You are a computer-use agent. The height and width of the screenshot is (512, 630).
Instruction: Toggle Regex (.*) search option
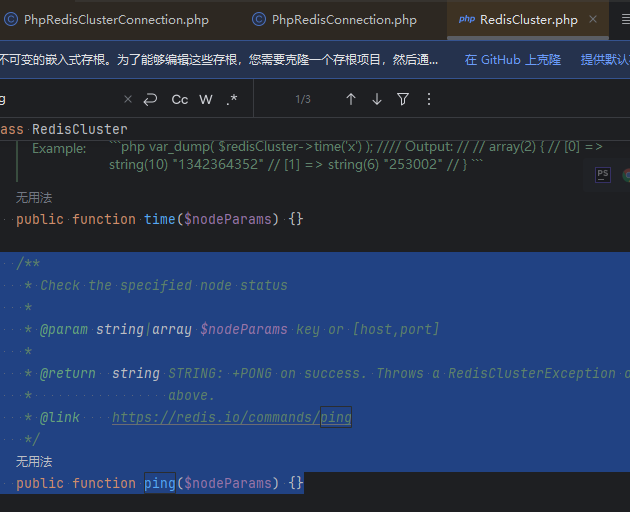click(x=232, y=99)
